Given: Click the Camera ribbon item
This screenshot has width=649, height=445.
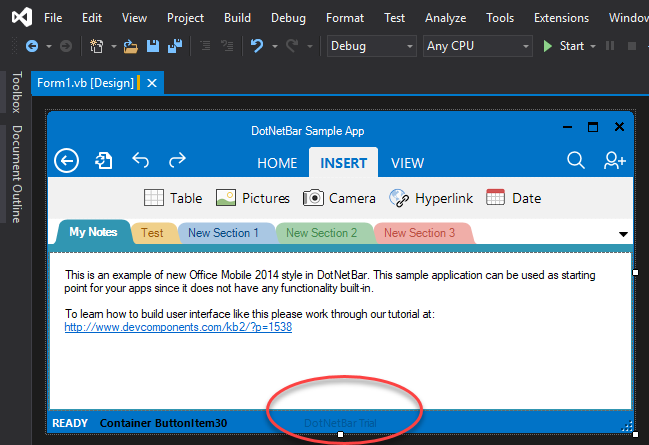Looking at the screenshot, I should point(339,198).
